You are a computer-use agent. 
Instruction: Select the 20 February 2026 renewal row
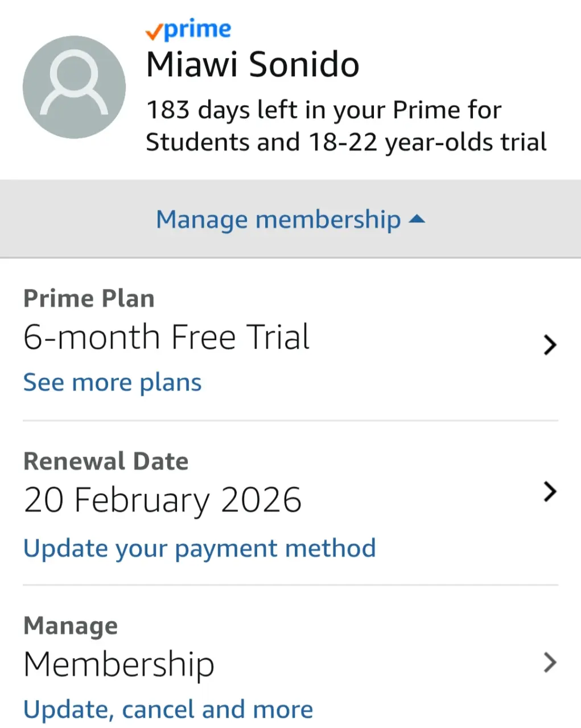(290, 503)
